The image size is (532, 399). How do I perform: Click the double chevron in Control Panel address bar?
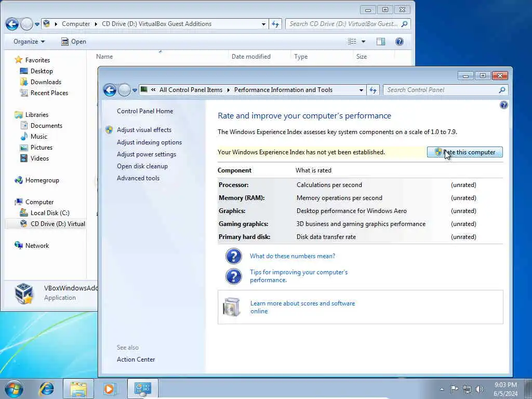153,90
